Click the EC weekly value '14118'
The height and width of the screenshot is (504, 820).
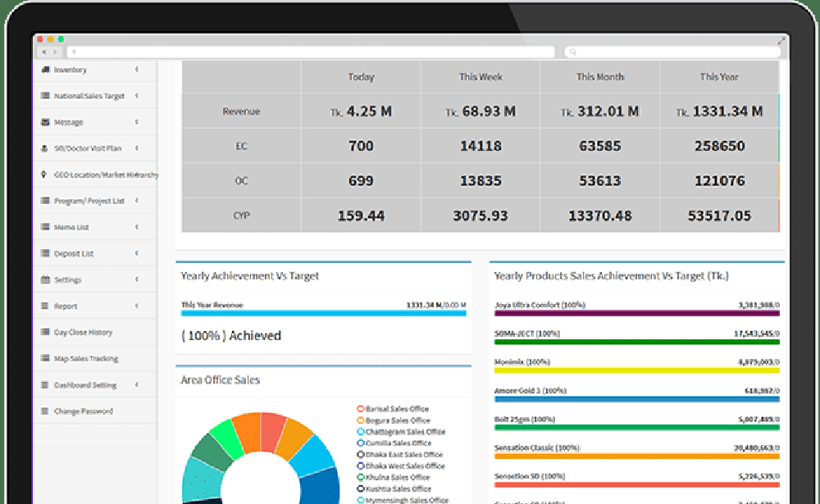481,146
